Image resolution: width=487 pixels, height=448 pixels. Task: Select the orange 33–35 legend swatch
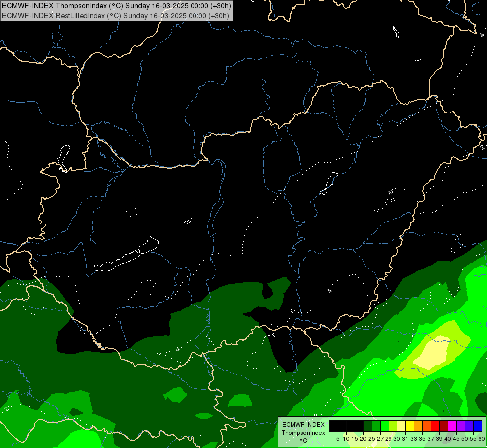[x=418, y=426]
